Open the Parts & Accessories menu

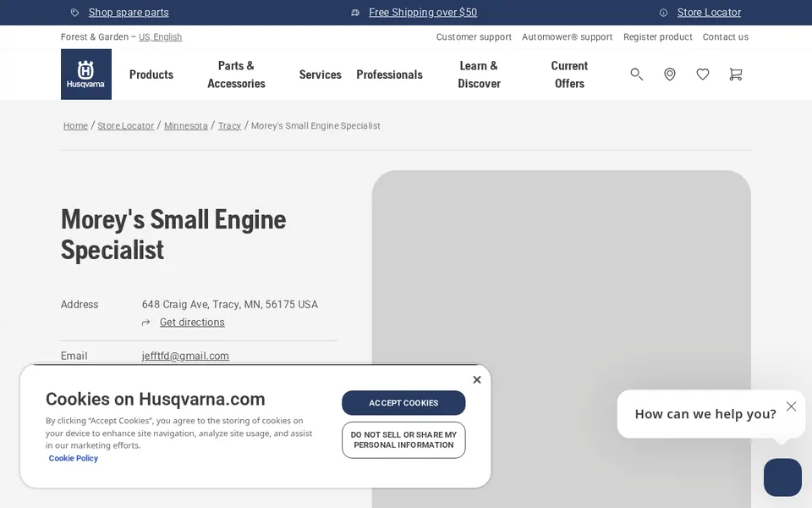pos(236,75)
